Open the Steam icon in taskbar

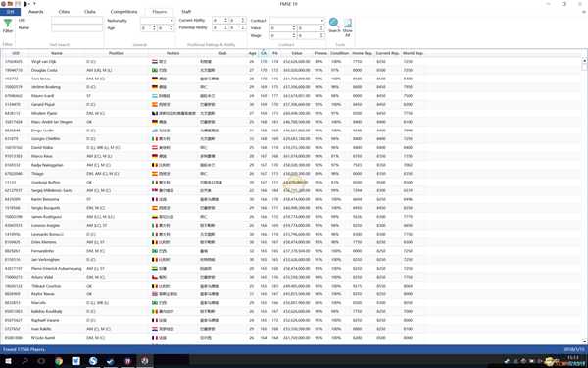[110, 361]
